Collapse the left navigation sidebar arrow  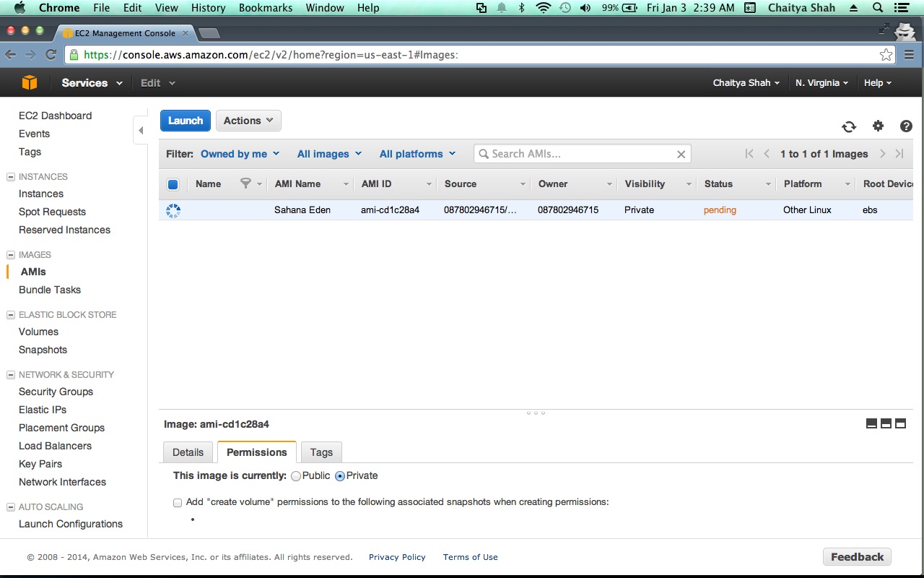pos(141,131)
